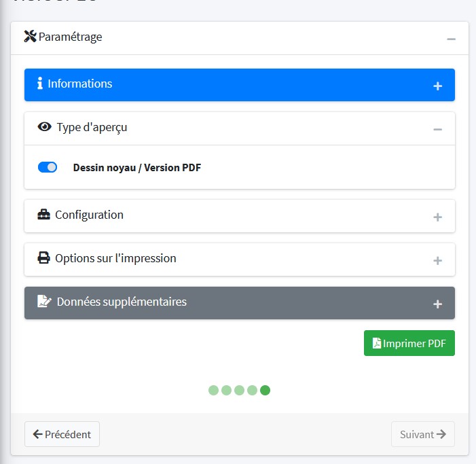The height and width of the screenshot is (464, 476).
Task: Click the Imprimer PDF button
Action: [409, 343]
